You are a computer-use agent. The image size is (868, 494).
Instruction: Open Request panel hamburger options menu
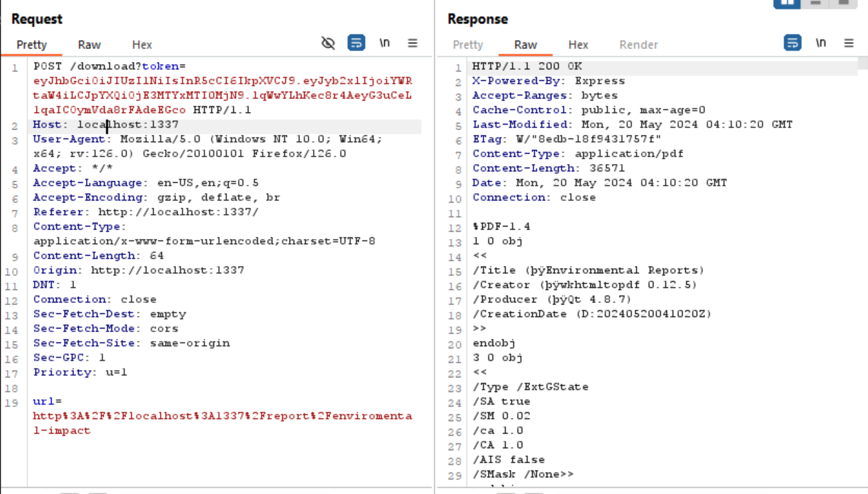pyautogui.click(x=412, y=43)
